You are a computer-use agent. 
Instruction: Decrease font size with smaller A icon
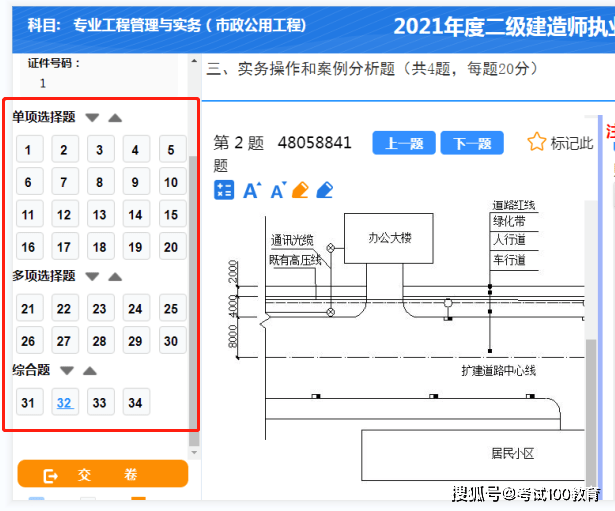[x=277, y=190]
